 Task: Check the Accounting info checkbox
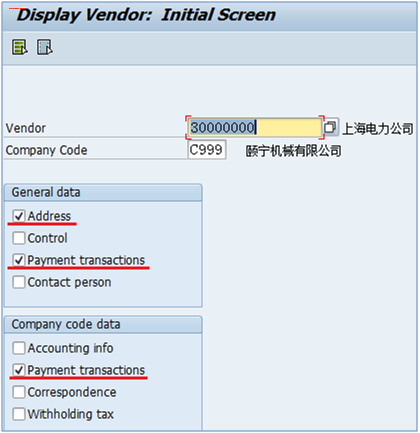pyautogui.click(x=19, y=348)
